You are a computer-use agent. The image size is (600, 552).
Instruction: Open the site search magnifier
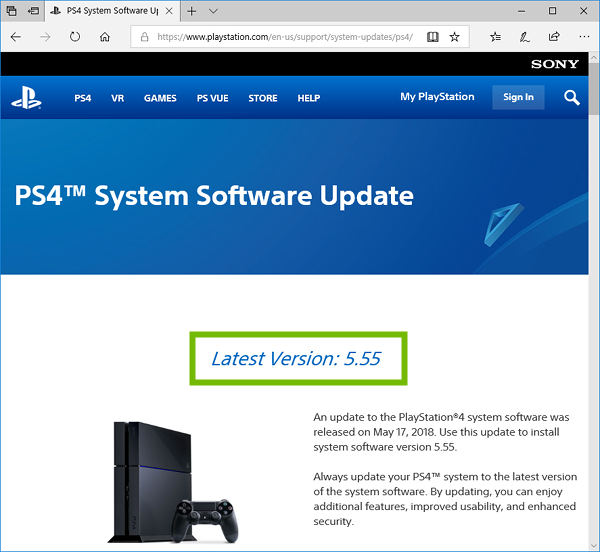572,98
